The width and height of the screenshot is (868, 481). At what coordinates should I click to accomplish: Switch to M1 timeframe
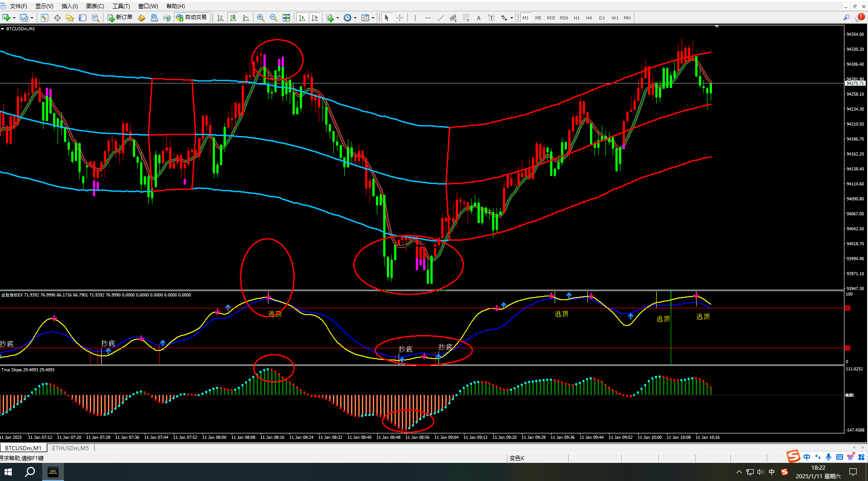point(526,18)
